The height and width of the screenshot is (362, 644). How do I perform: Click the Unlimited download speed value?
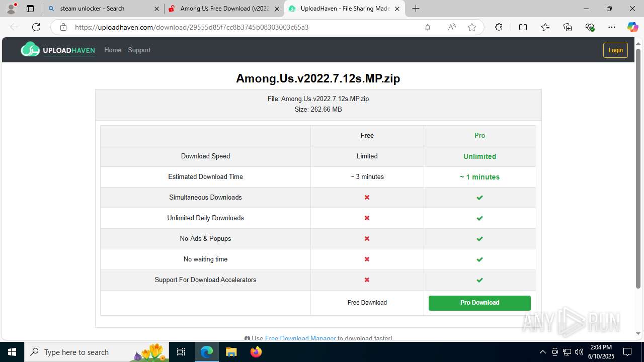click(x=479, y=156)
